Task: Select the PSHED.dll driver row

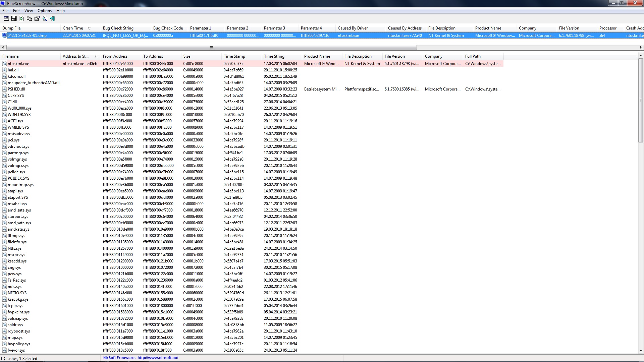Action: 252,89
